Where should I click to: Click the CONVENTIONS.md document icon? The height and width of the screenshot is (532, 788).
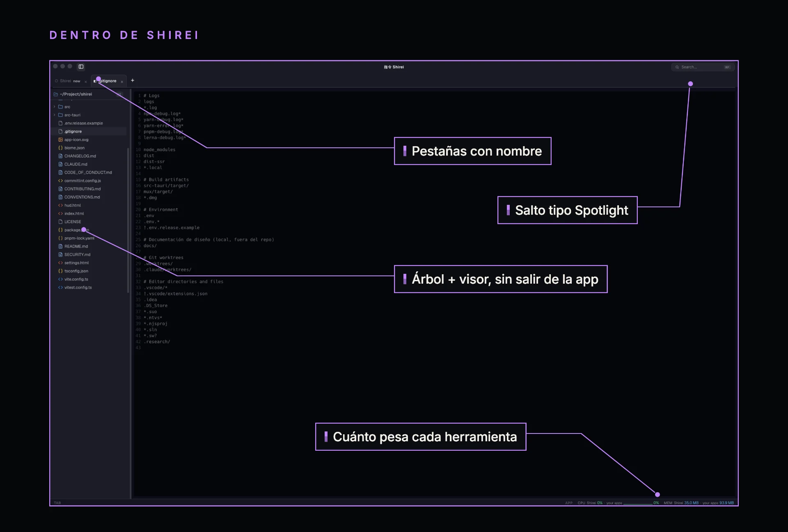[60, 197]
